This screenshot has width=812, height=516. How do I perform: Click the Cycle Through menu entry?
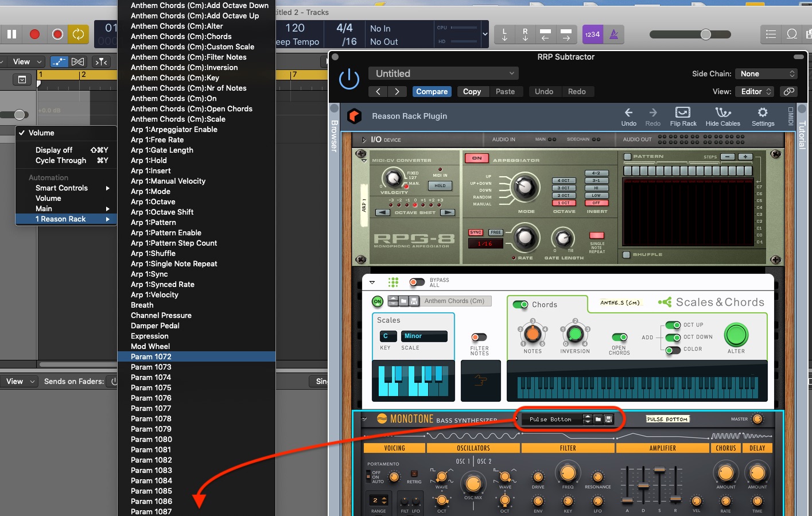tap(66, 160)
